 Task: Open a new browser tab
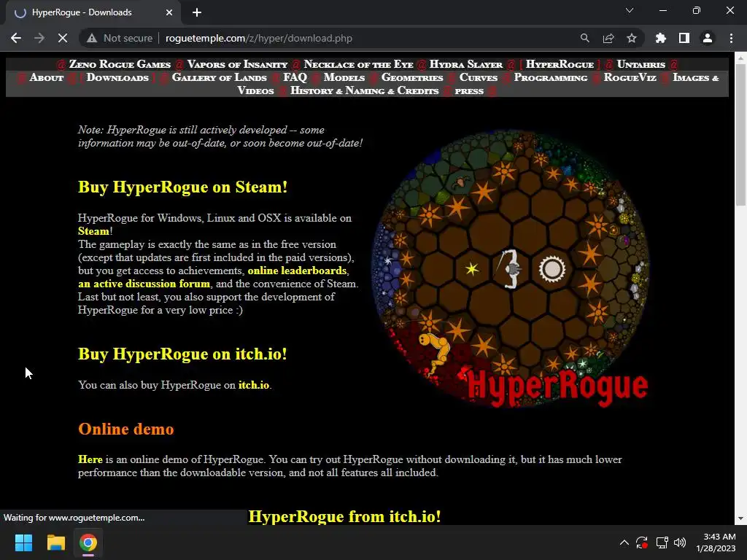coord(197,12)
